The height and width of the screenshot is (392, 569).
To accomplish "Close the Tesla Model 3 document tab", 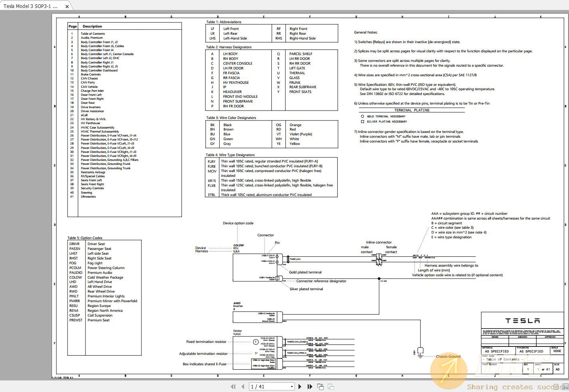I will click(67, 6).
